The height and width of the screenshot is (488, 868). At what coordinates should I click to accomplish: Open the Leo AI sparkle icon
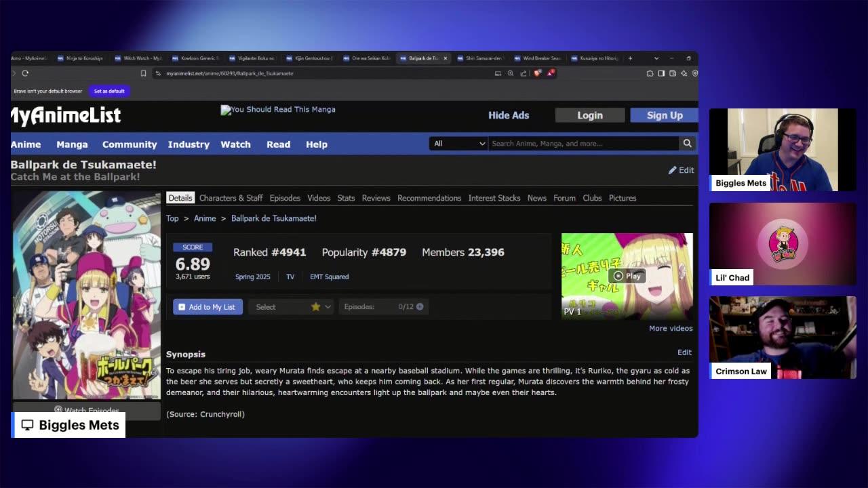point(684,73)
